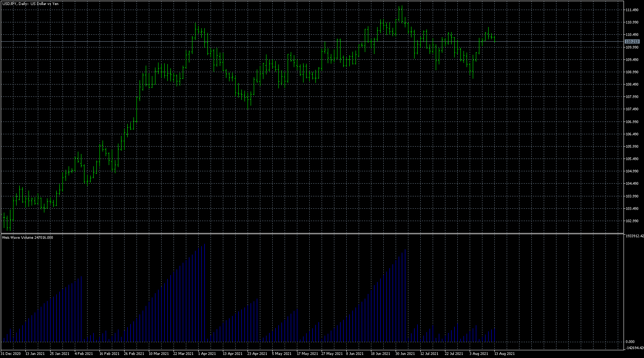Click the 105.490 price axis label
This screenshot has height=358, width=644.
(632, 159)
